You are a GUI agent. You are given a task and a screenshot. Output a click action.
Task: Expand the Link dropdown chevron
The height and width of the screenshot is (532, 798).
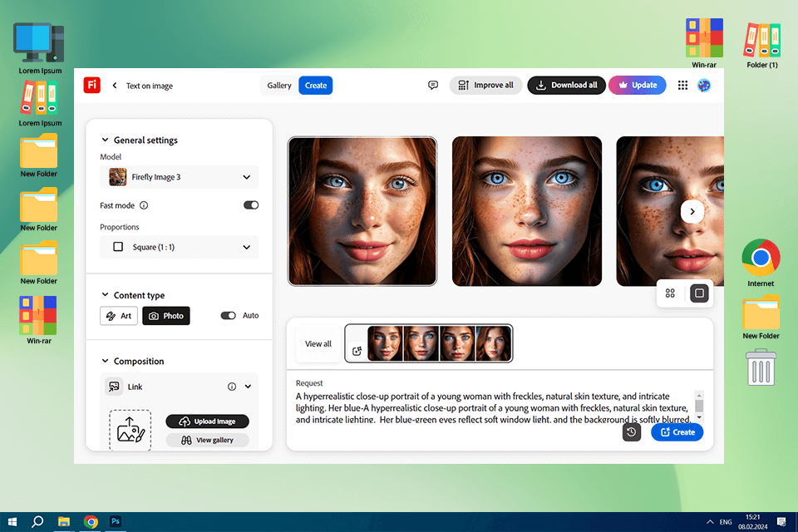248,387
